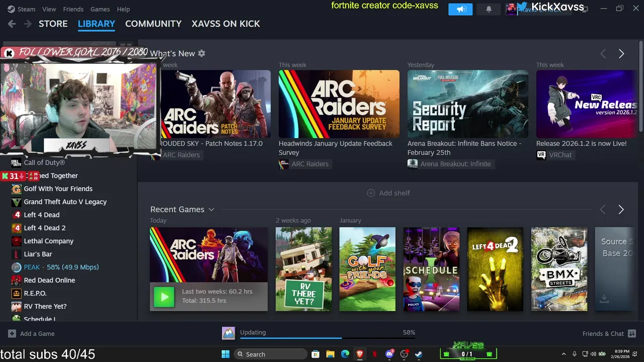Show hidden system tray icons chevron
The width and height of the screenshot is (644, 362).
(563, 354)
